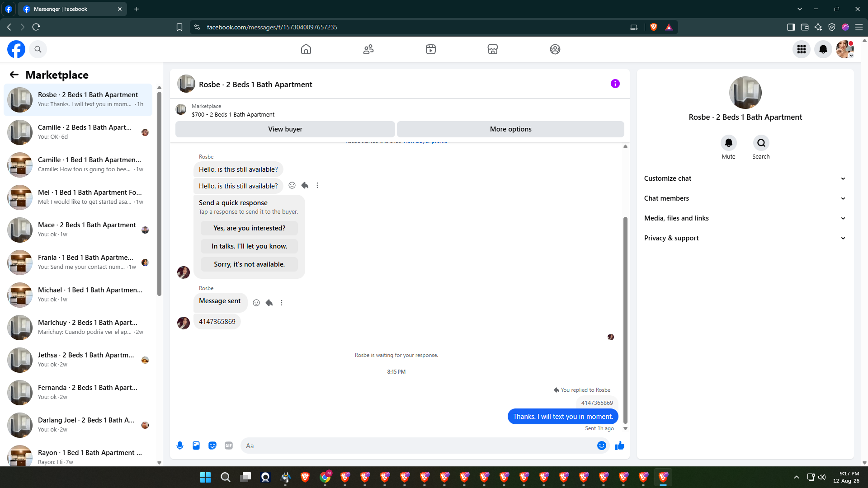Mute this conversation bell icon
Image resolution: width=868 pixels, height=488 pixels.
[x=729, y=143]
